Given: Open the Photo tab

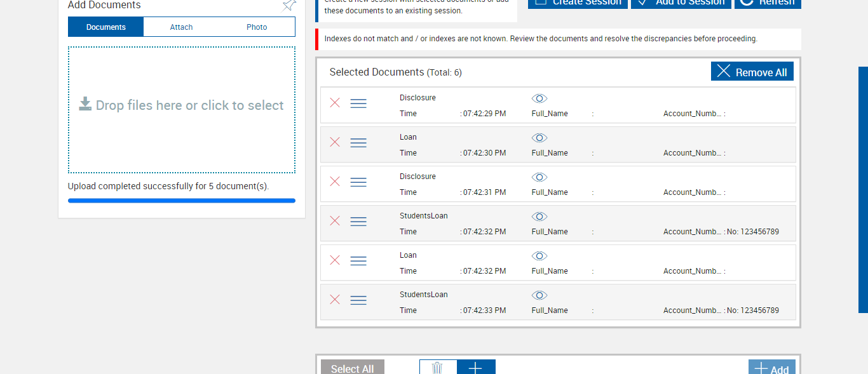Looking at the screenshot, I should pos(257,27).
